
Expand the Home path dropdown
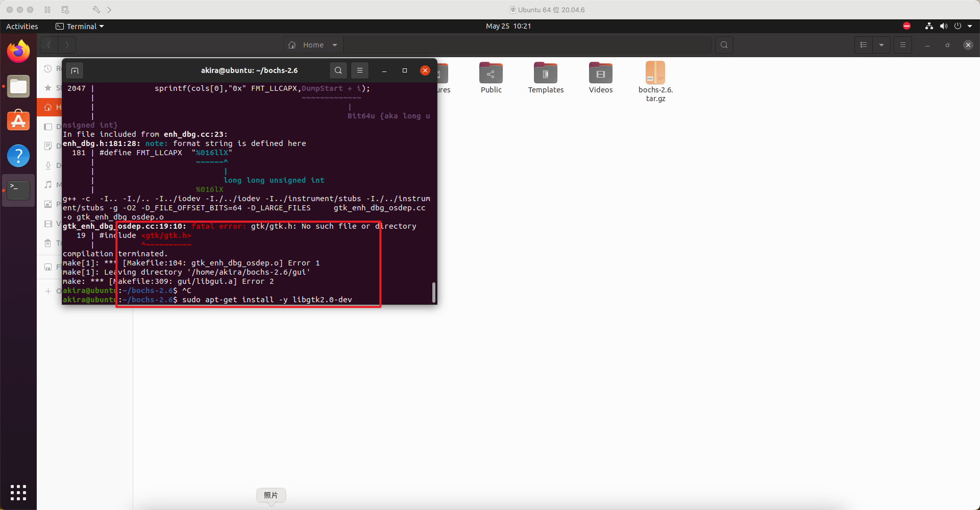[x=335, y=45]
